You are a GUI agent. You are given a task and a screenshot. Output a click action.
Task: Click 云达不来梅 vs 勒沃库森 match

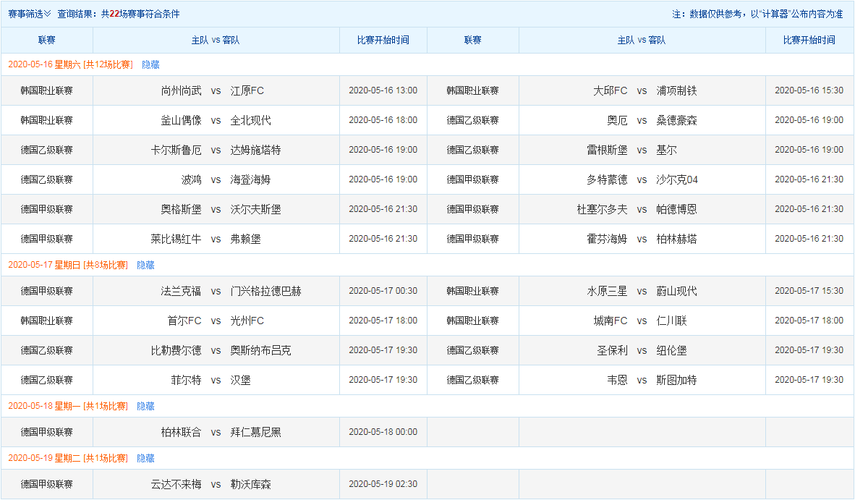pyautogui.click(x=215, y=483)
